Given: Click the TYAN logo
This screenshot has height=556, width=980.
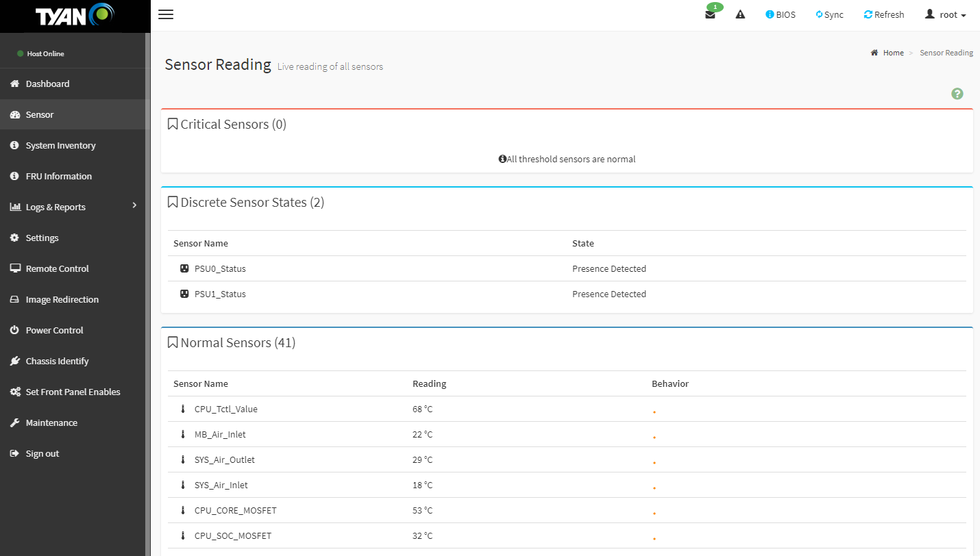Looking at the screenshot, I should (75, 16).
